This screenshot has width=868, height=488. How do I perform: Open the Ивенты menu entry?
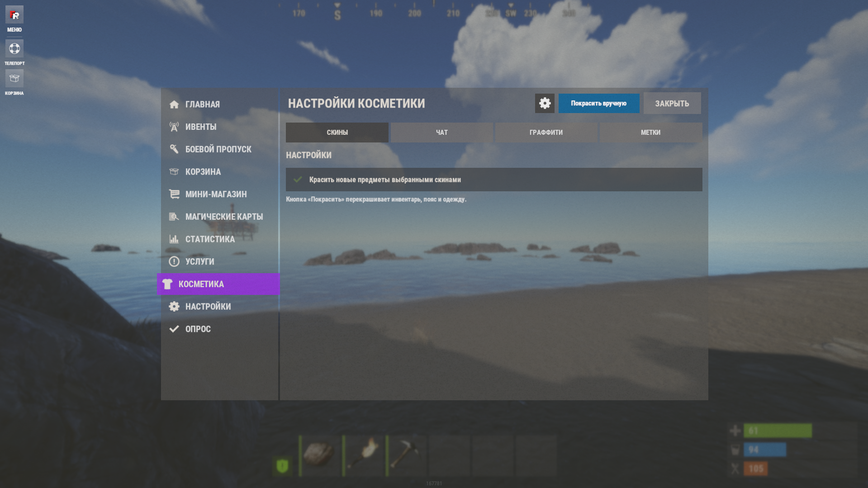click(220, 127)
